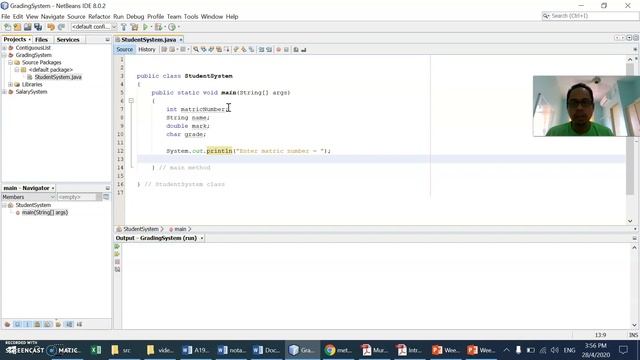Click the Redo toolbar icon
The image size is (640, 360).
tap(61, 27)
